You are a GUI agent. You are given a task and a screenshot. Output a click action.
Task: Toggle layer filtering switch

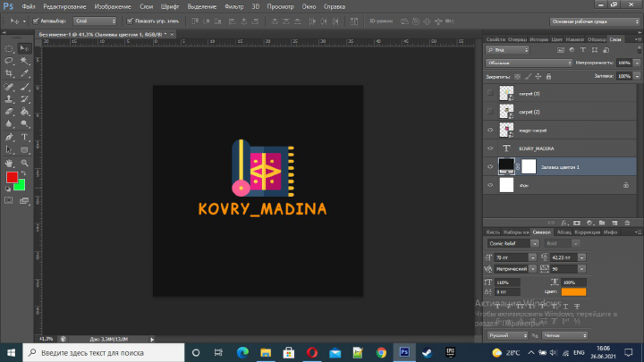639,50
